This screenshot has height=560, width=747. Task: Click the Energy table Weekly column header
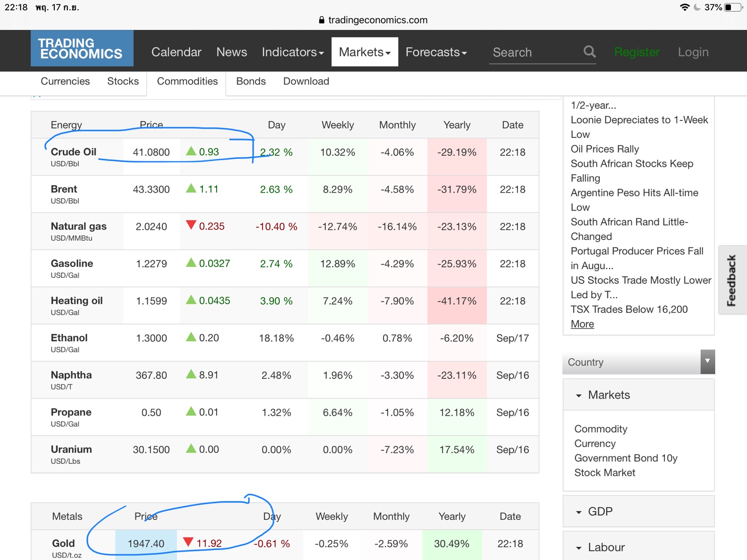pyautogui.click(x=338, y=125)
